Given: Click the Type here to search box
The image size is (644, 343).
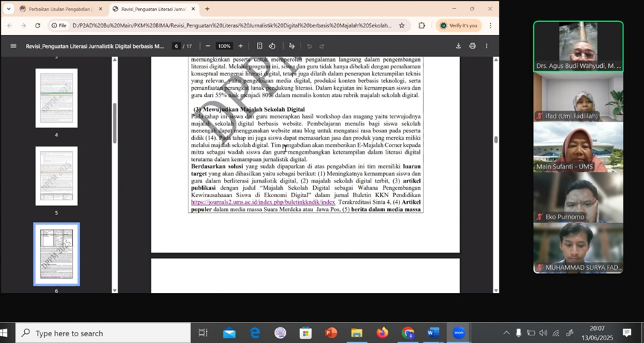Looking at the screenshot, I should 103,333.
